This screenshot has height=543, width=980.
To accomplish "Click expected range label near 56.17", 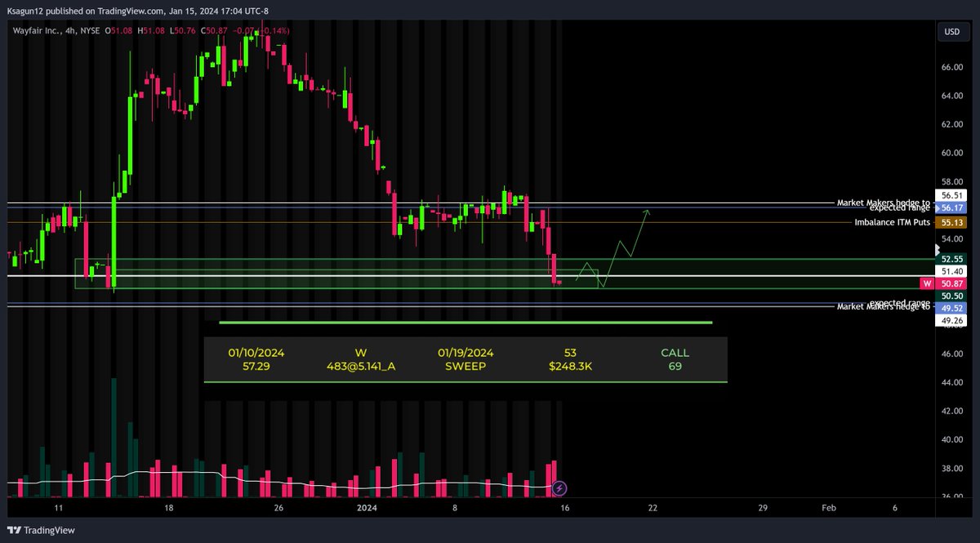I will pyautogui.click(x=899, y=208).
